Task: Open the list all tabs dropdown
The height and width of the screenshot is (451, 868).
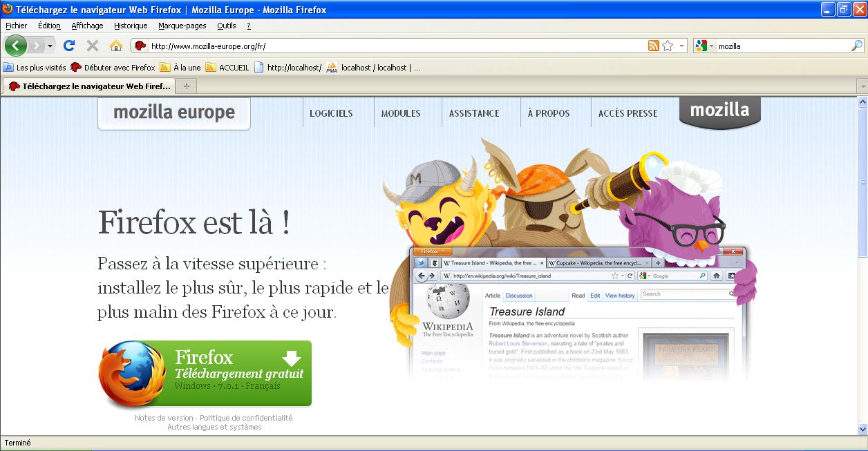Action: (862, 86)
